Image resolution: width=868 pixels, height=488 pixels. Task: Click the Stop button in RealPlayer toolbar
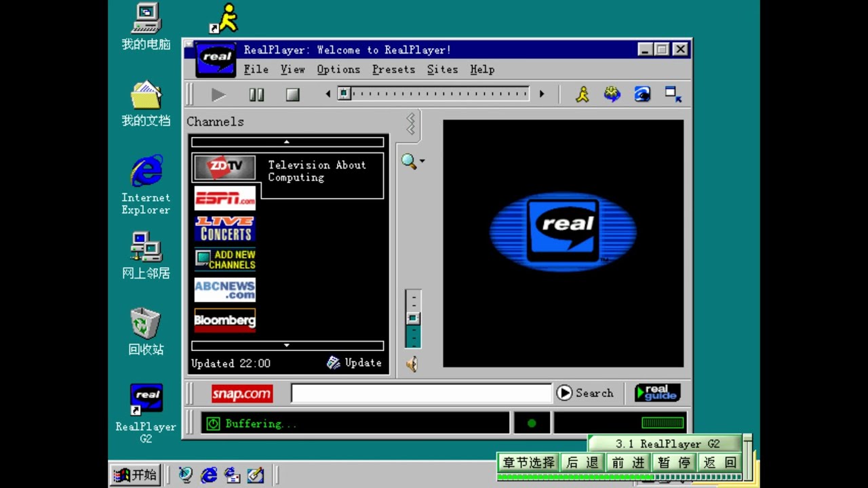[292, 95]
